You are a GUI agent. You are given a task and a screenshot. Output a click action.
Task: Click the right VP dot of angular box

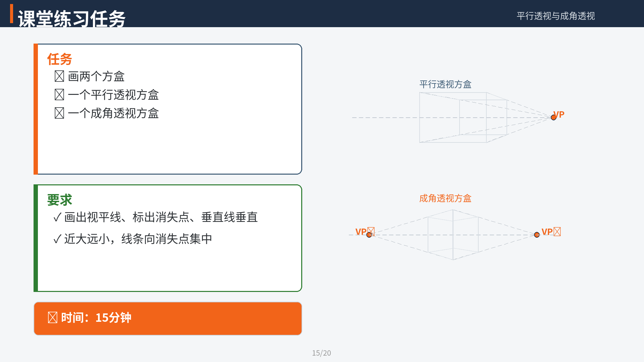click(x=537, y=235)
